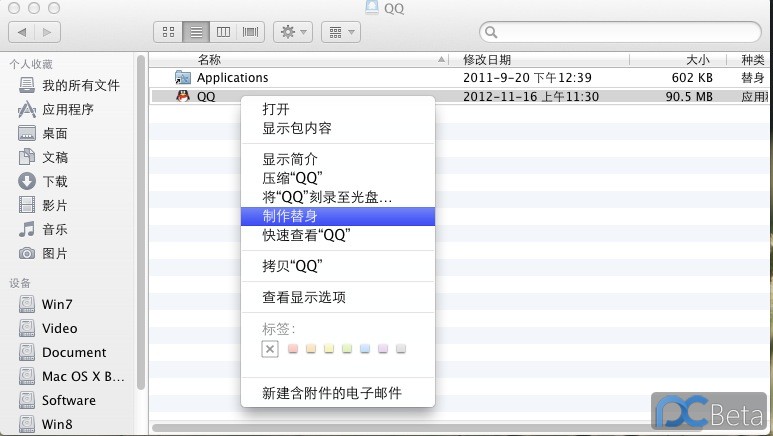Select the Win8 drive
Screen dimensions: 773x436
pos(45,424)
